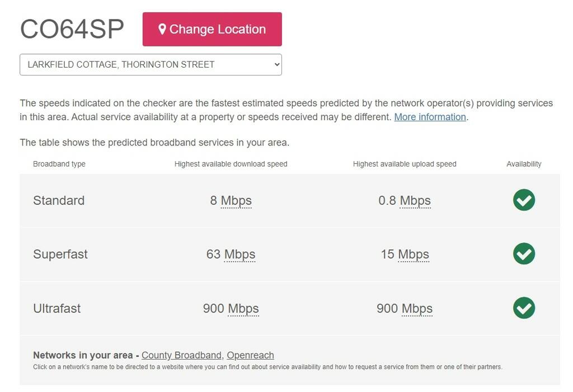Open the address selection dropdown
Image resolution: width=573 pixels, height=392 pixels.
[x=151, y=64]
